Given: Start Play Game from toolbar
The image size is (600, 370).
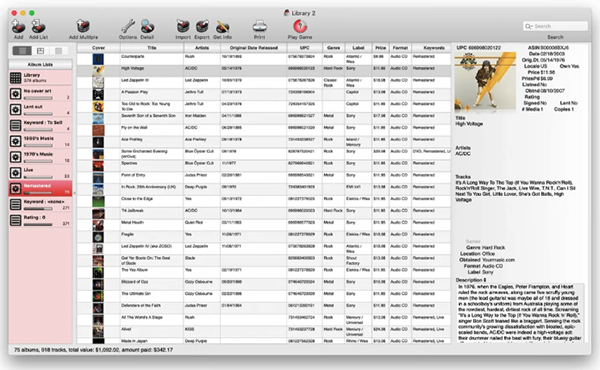Looking at the screenshot, I should (x=300, y=26).
